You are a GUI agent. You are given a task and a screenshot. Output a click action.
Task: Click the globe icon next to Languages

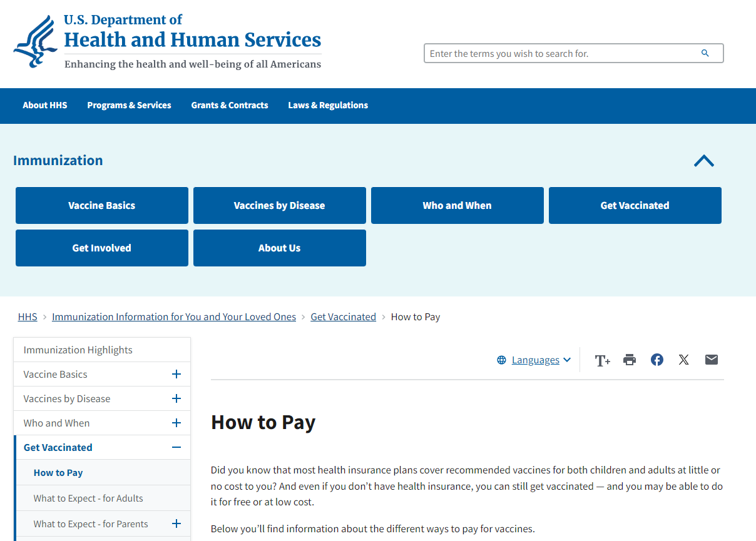pyautogui.click(x=501, y=360)
